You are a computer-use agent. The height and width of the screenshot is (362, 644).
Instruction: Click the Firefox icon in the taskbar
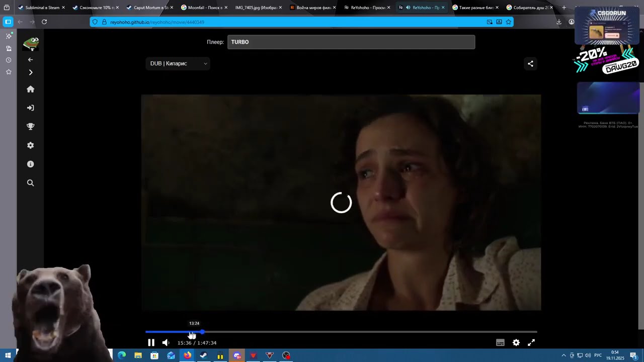coord(188,355)
